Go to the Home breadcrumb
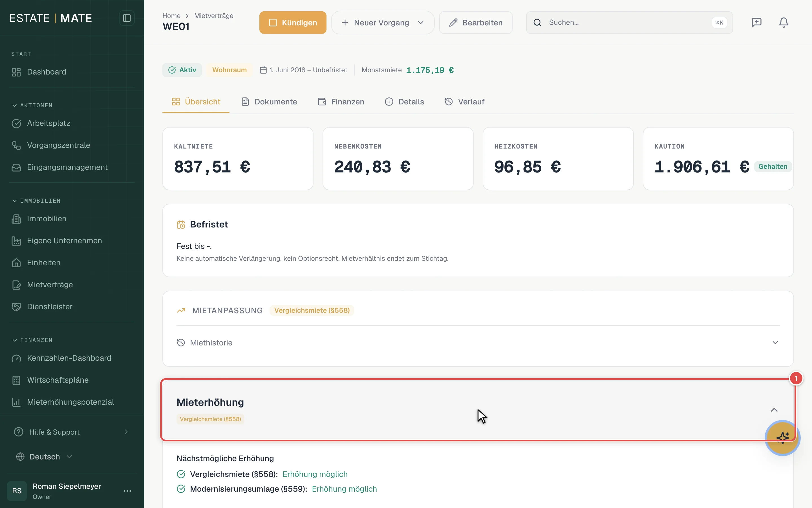The width and height of the screenshot is (812, 508). point(171,16)
